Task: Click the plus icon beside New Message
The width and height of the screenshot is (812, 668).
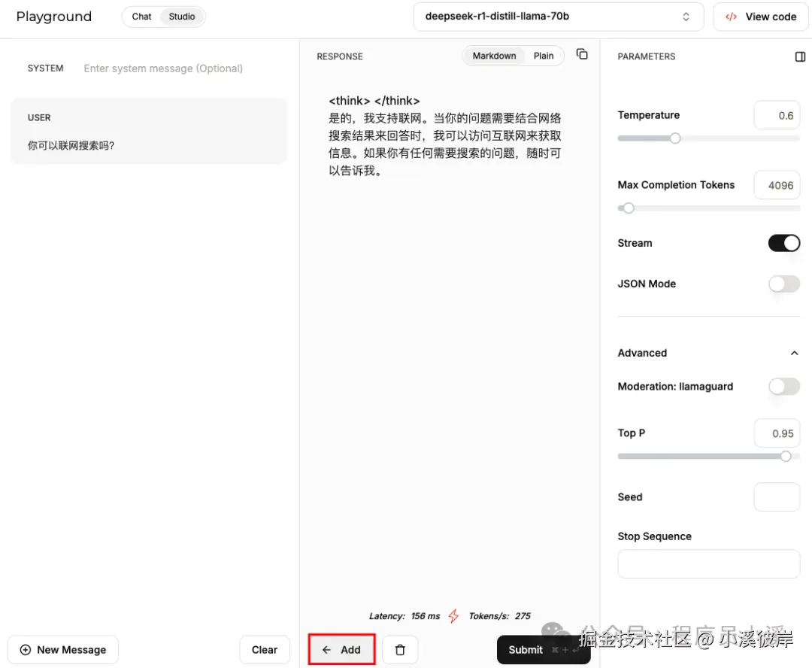Action: click(x=26, y=649)
